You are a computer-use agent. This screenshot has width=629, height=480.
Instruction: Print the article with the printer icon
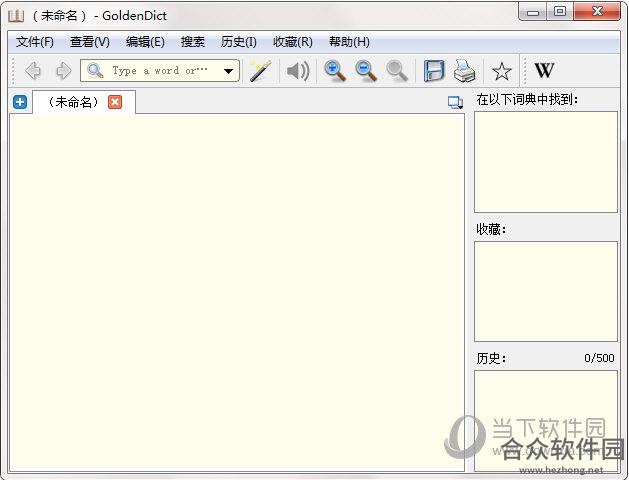pyautogui.click(x=465, y=71)
